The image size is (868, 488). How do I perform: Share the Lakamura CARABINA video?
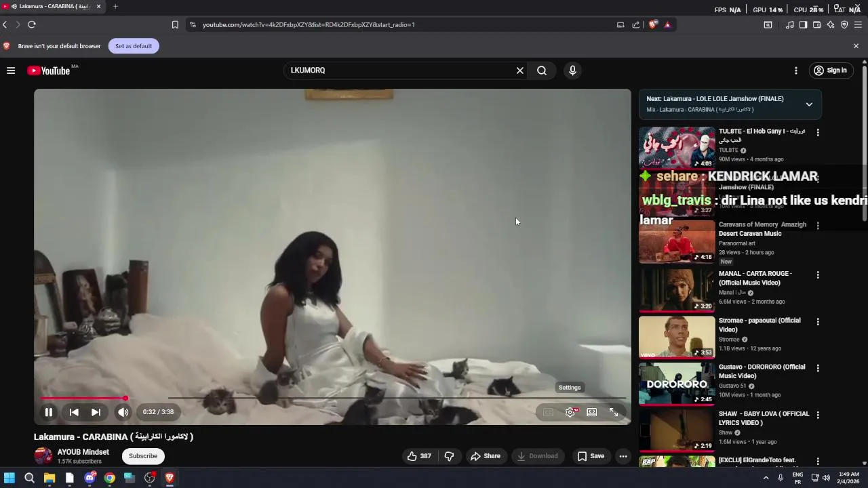pyautogui.click(x=486, y=456)
